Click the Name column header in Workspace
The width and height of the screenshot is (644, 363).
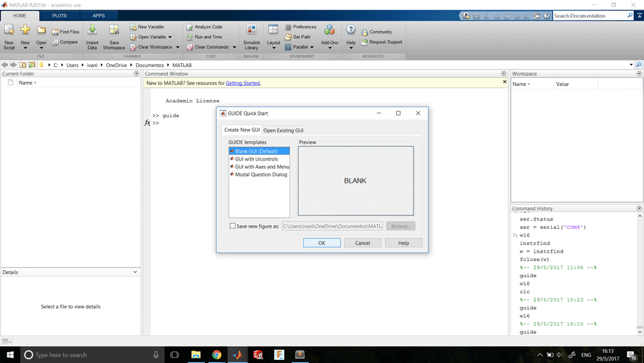click(533, 84)
